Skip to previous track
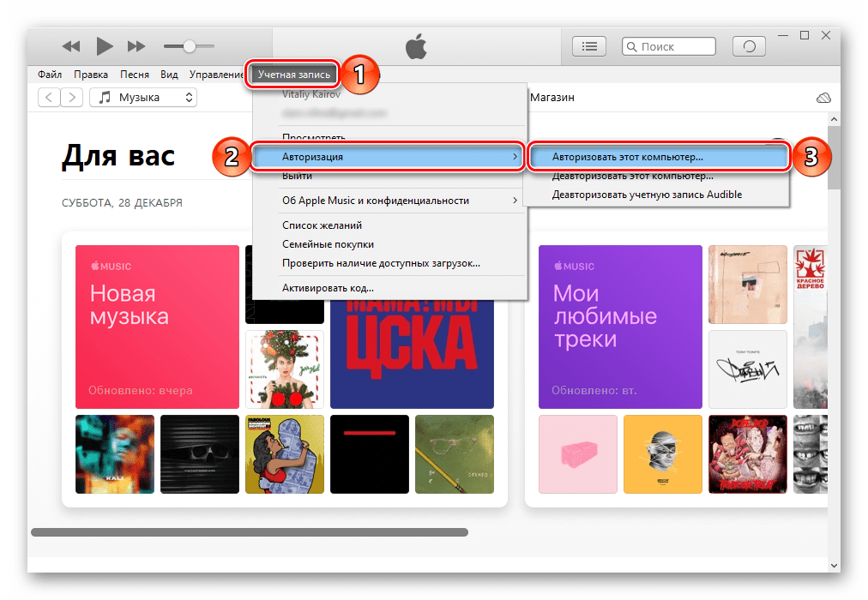 click(71, 46)
